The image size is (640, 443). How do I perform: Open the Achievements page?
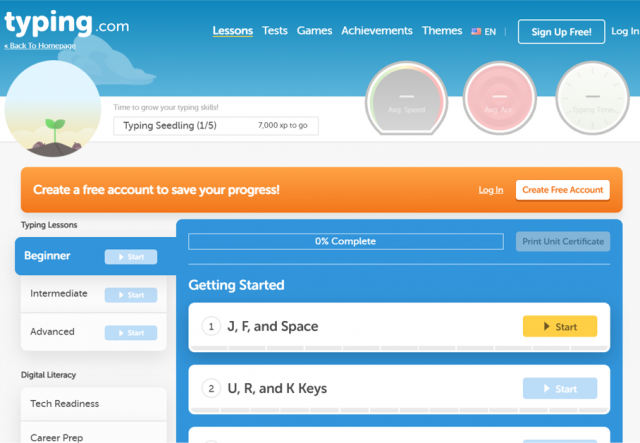(377, 31)
